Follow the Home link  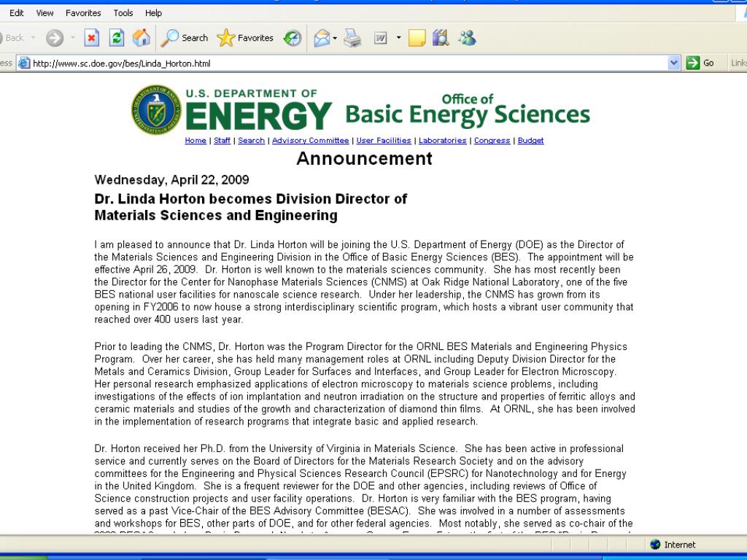(x=196, y=141)
